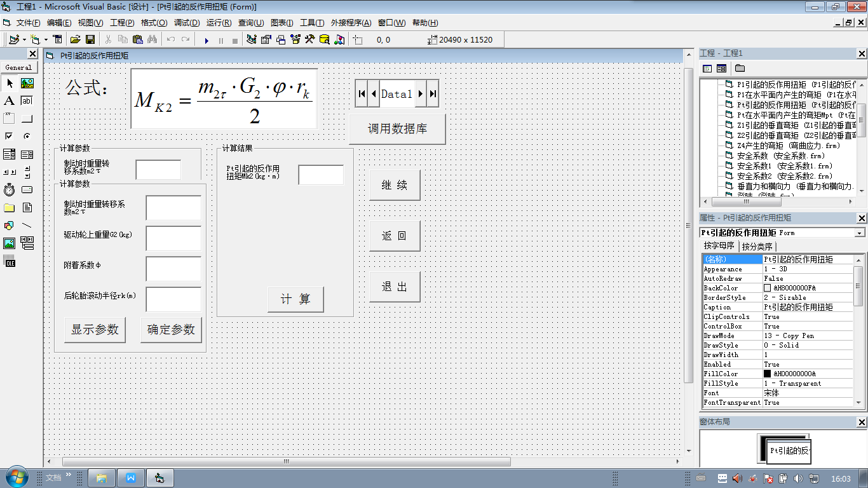Image resolution: width=868 pixels, height=488 pixels.
Task: Click the 计算 button
Action: (x=296, y=299)
